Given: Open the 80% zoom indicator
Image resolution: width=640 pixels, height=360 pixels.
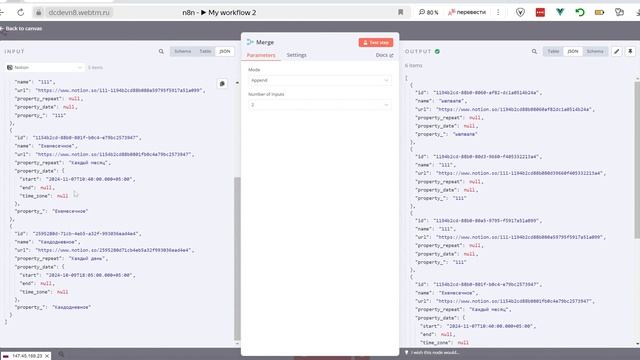Looking at the screenshot, I should pyautogui.click(x=428, y=13).
